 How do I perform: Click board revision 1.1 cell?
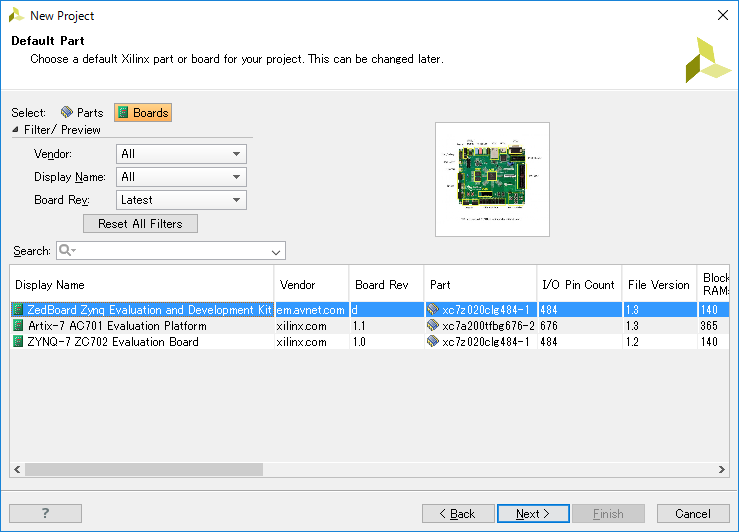point(386,326)
